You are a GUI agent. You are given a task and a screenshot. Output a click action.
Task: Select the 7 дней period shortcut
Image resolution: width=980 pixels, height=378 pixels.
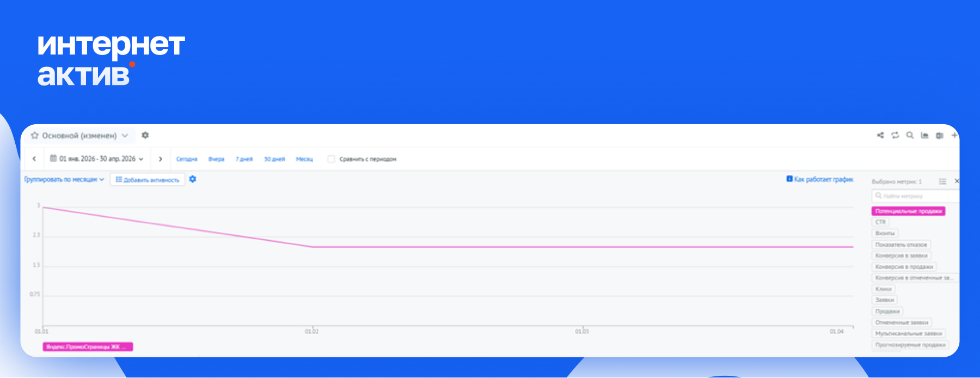click(x=244, y=159)
